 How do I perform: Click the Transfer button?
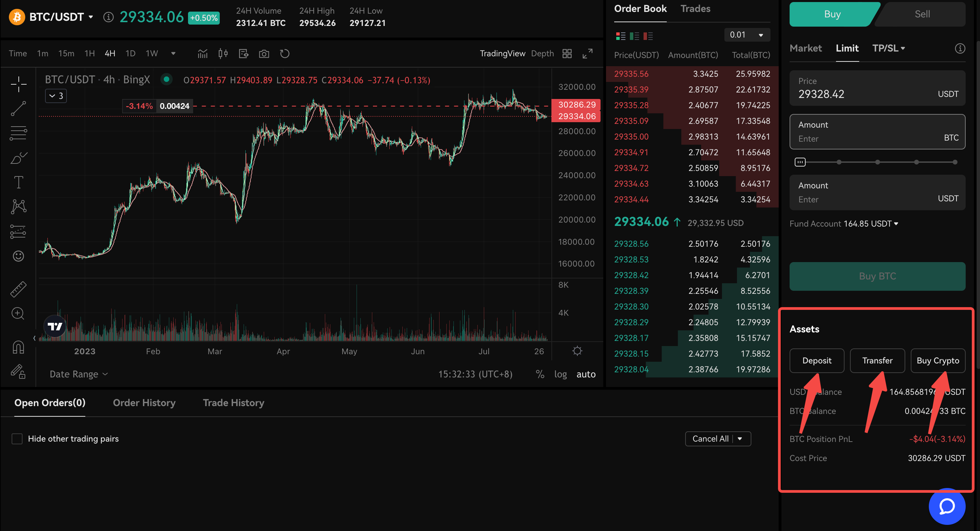(877, 361)
